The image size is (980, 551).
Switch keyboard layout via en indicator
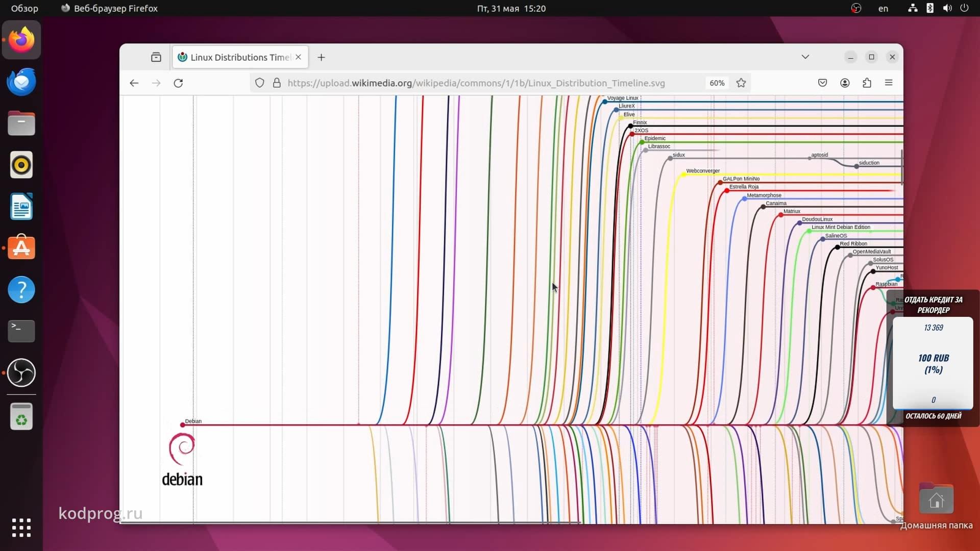[x=883, y=8]
